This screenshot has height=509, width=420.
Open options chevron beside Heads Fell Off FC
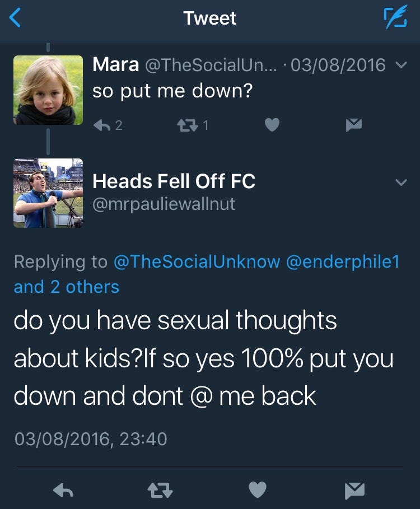click(x=402, y=182)
